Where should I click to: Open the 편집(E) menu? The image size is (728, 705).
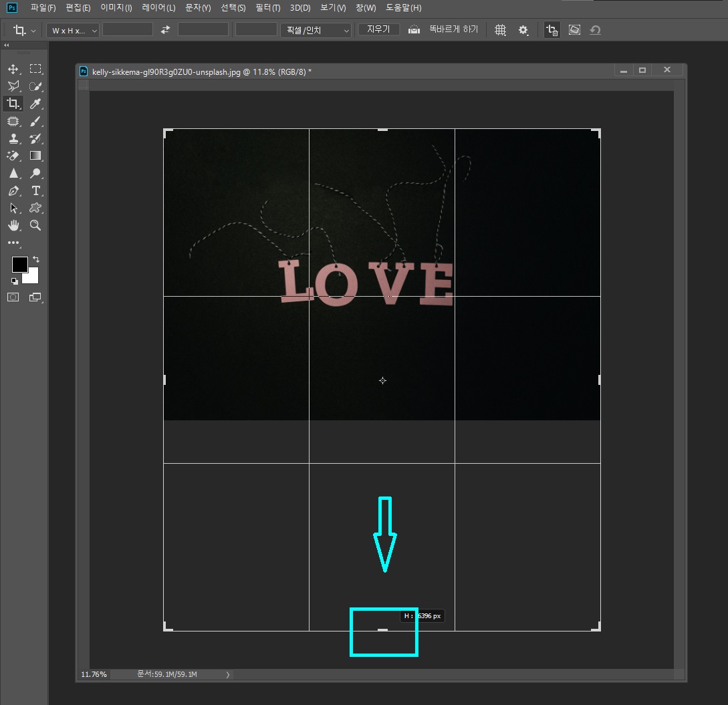pyautogui.click(x=78, y=8)
